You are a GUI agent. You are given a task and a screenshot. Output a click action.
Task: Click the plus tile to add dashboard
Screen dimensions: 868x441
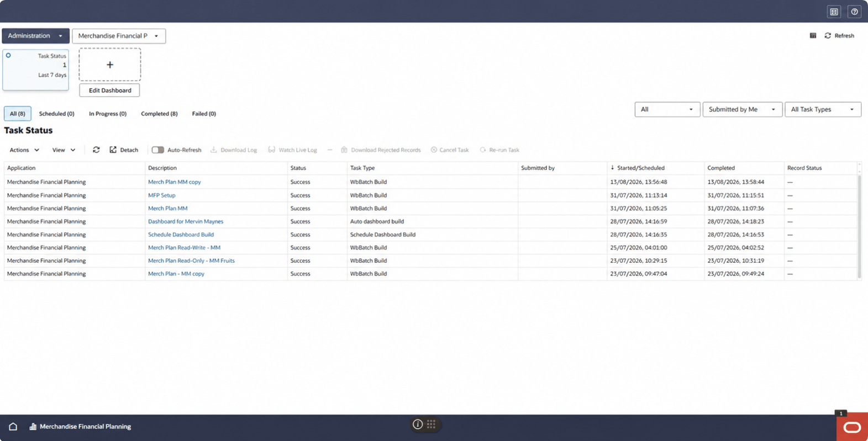[110, 65]
